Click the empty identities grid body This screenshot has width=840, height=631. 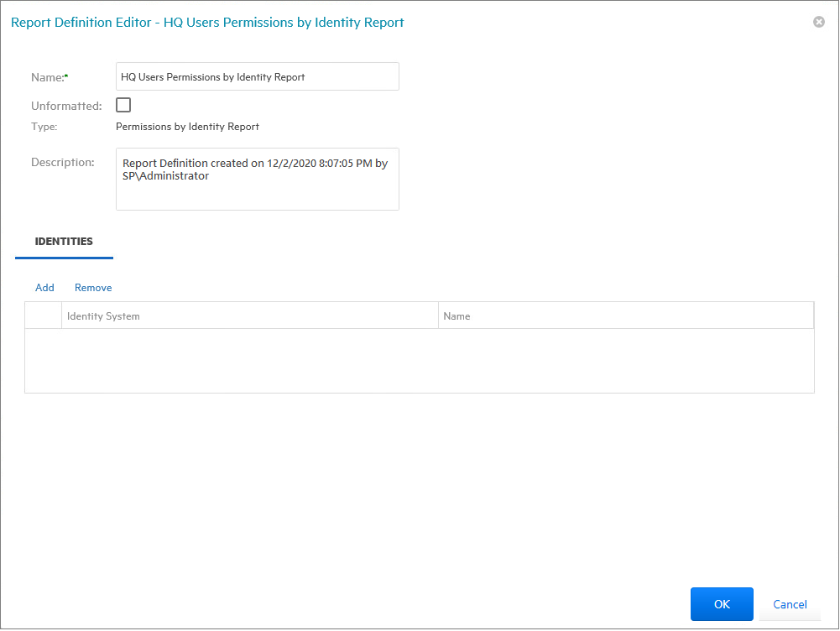pyautogui.click(x=420, y=361)
